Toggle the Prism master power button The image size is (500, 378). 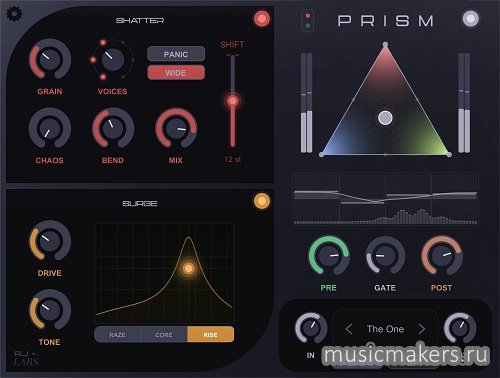coord(471,19)
